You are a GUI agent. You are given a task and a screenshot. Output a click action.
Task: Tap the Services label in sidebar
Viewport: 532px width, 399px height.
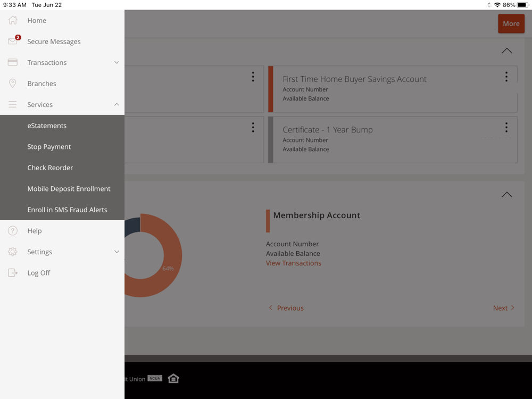click(x=40, y=104)
